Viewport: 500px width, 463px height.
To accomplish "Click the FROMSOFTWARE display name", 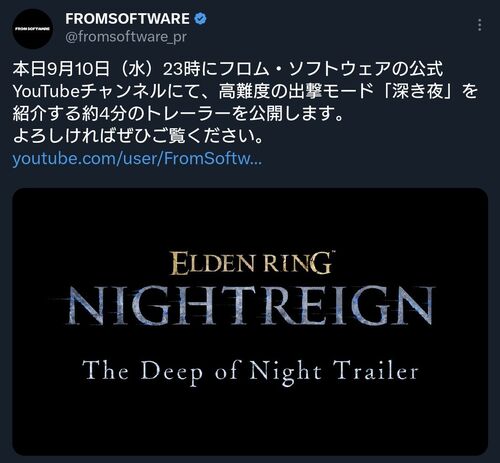I will coord(127,19).
